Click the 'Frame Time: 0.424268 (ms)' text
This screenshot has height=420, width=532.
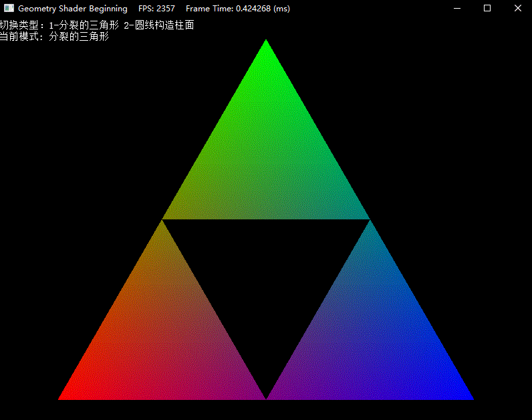[238, 9]
